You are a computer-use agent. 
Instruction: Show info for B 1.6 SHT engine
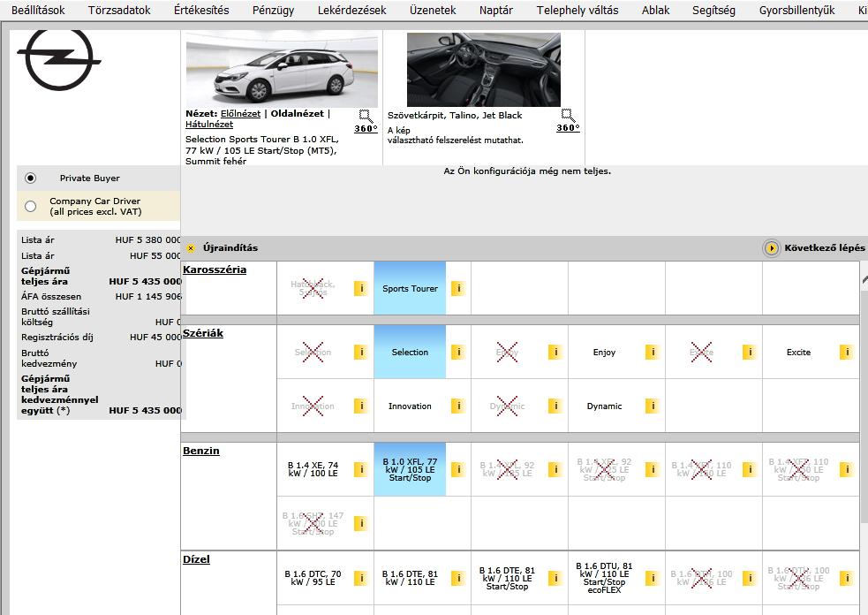coord(360,523)
